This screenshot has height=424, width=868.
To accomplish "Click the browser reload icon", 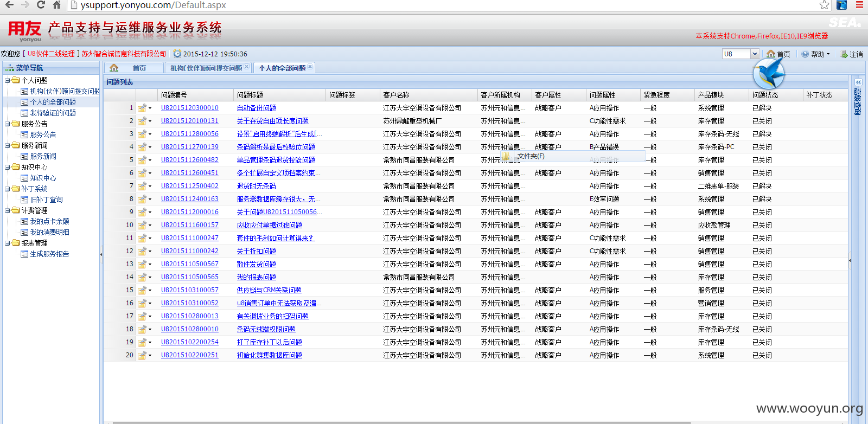I will point(41,5).
